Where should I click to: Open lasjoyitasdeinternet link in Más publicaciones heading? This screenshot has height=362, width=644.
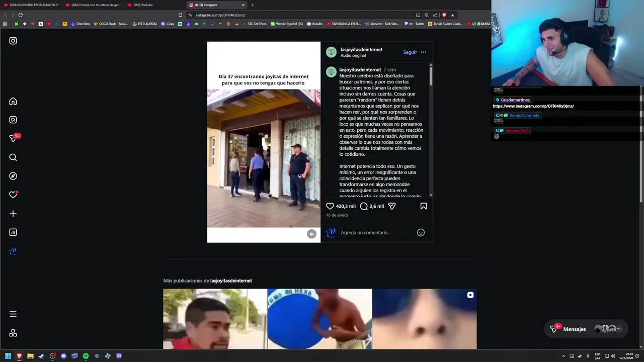(x=231, y=281)
